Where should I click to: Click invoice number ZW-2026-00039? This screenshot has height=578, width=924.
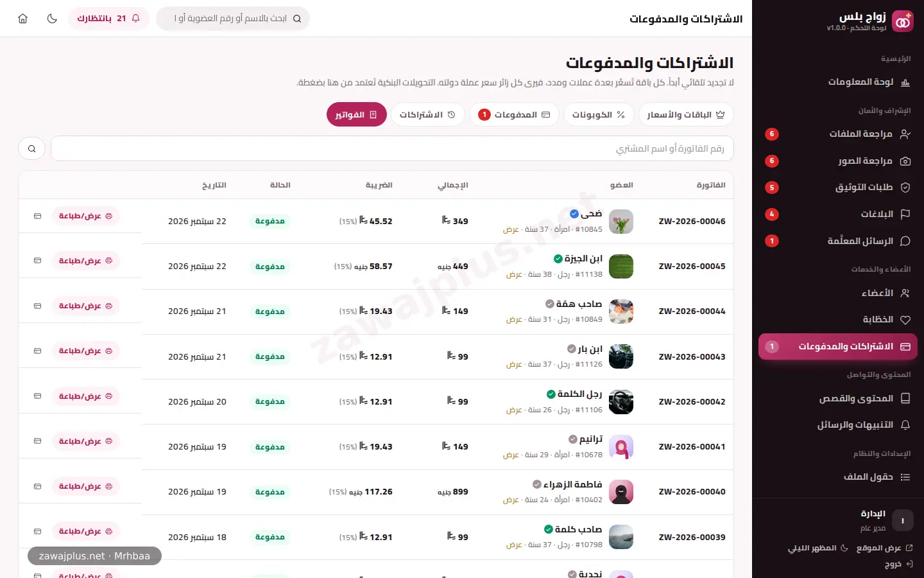(x=692, y=538)
